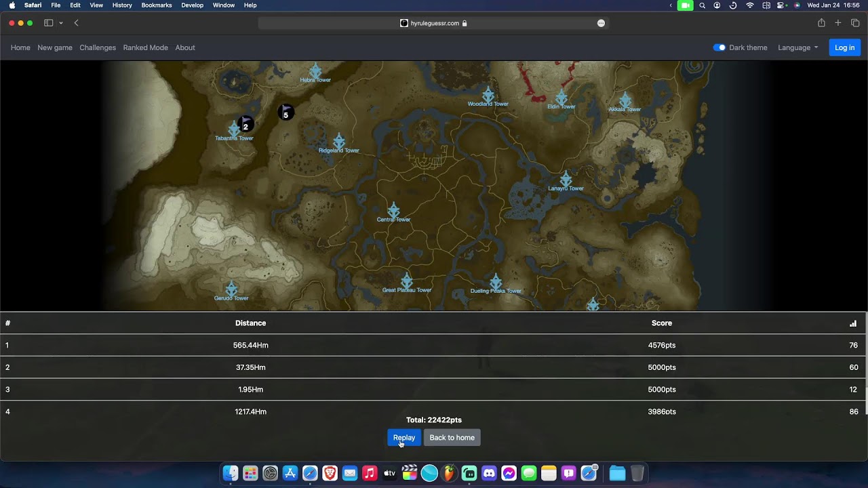
Task: Show the tab overview icon
Action: click(x=855, y=23)
